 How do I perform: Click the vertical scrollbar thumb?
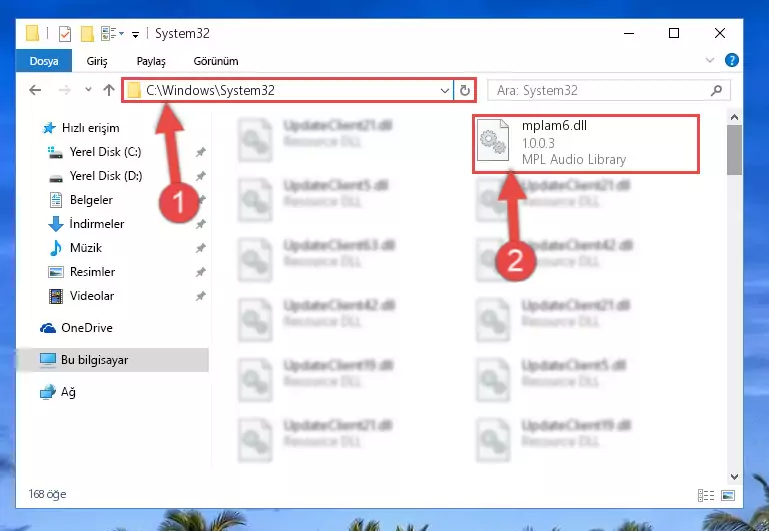[x=734, y=150]
